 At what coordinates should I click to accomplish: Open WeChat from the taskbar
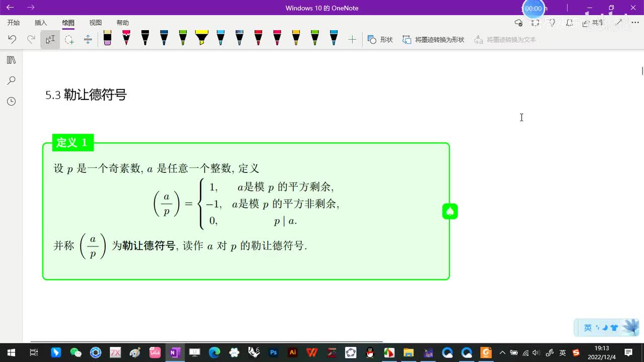[x=75, y=352]
